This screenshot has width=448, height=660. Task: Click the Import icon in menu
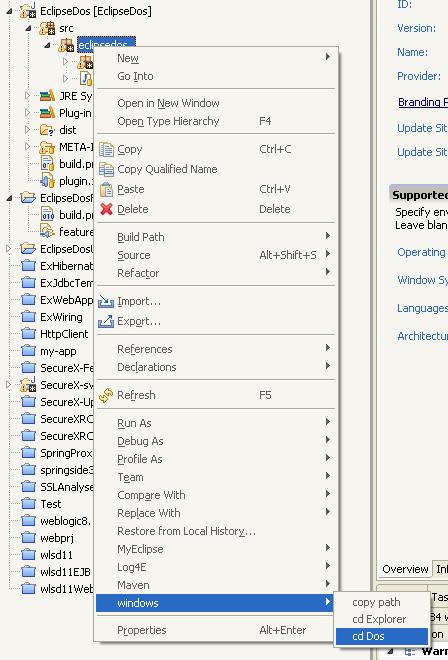106,301
